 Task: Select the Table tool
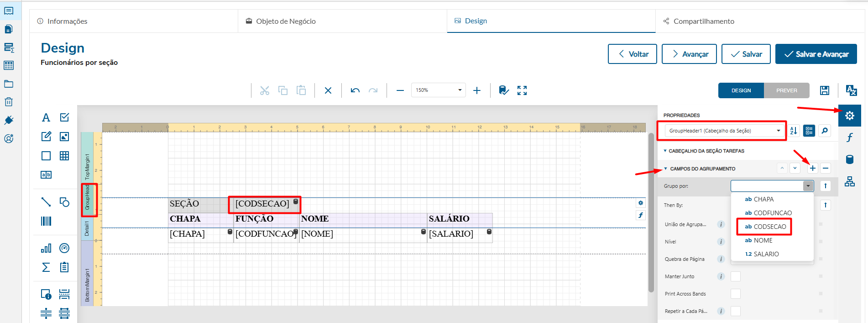[64, 156]
